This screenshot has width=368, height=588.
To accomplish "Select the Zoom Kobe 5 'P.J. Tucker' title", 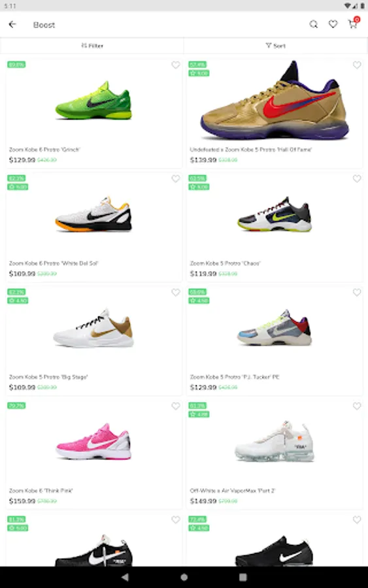I will (235, 377).
